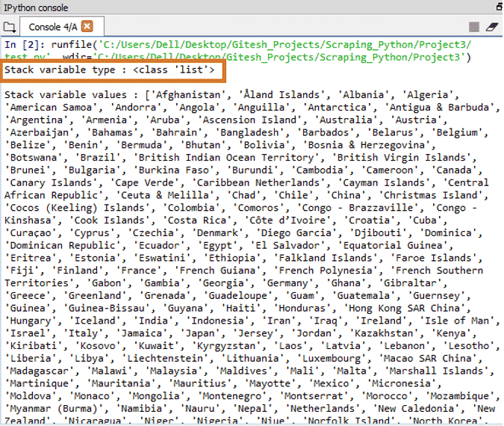Select the Console 4/A tab
Viewport: 504px width, 426px height.
(62, 26)
